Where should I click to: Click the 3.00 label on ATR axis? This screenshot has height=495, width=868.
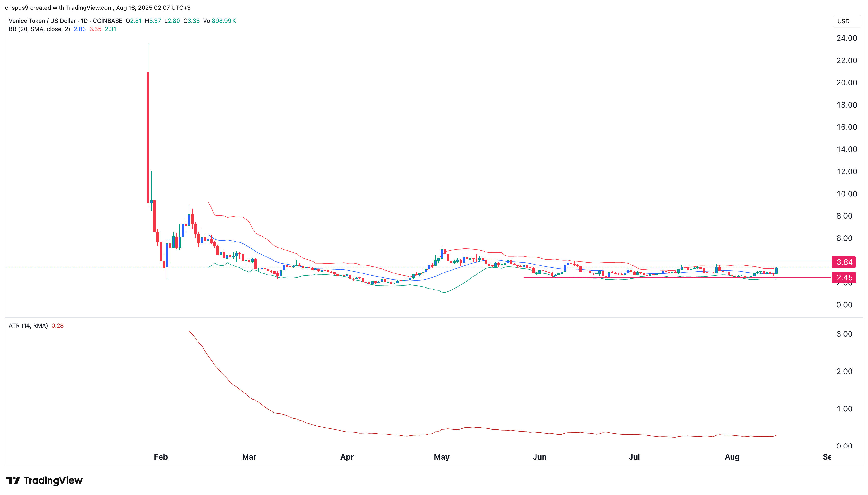click(x=844, y=334)
